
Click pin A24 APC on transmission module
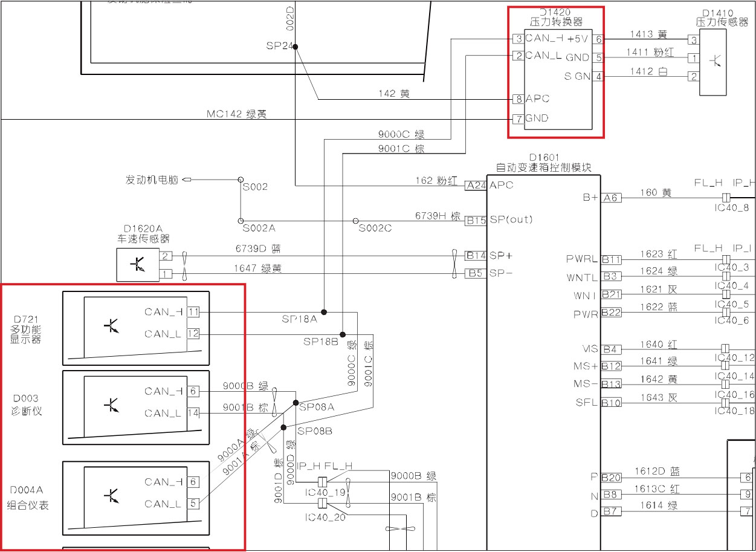point(476,186)
